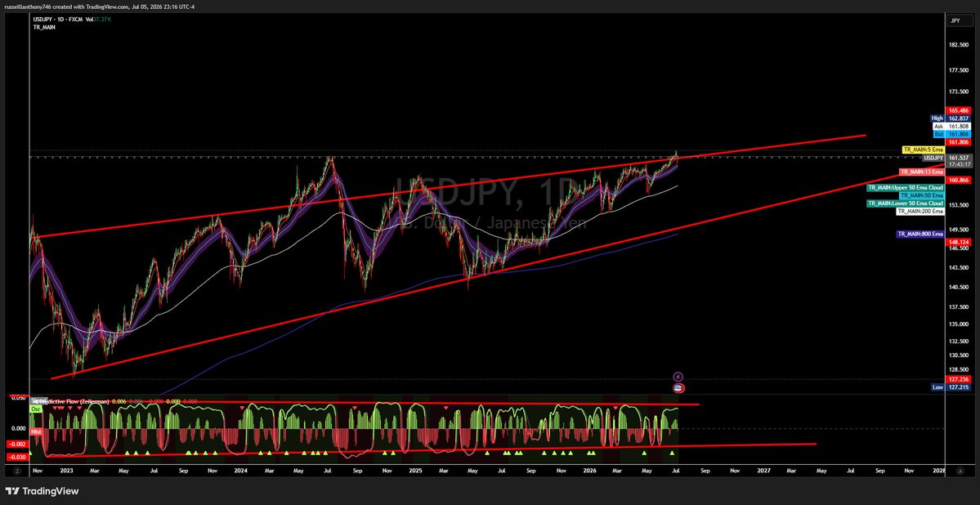The width and height of the screenshot is (980, 505).
Task: Click the red 165.486 price label
Action: click(958, 110)
